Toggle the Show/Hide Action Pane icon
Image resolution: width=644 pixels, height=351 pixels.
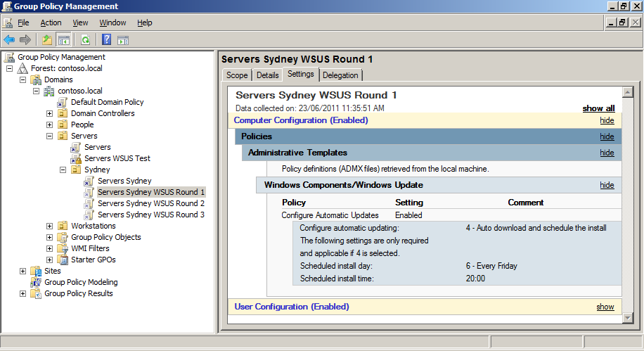click(122, 39)
